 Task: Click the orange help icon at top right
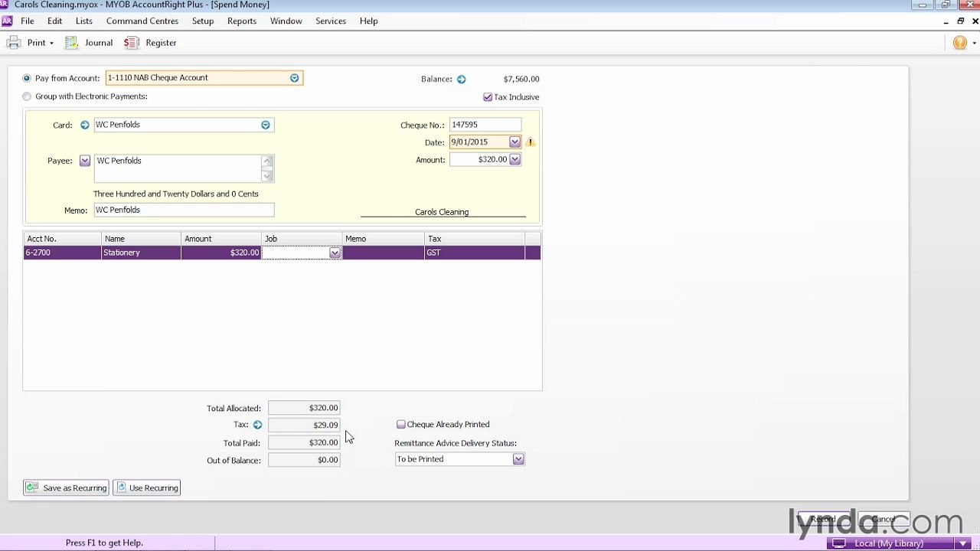click(x=960, y=43)
